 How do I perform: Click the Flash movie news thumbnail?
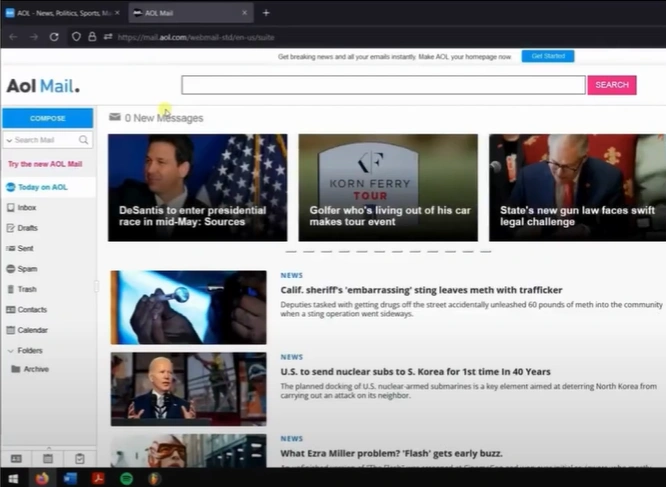[x=189, y=450]
